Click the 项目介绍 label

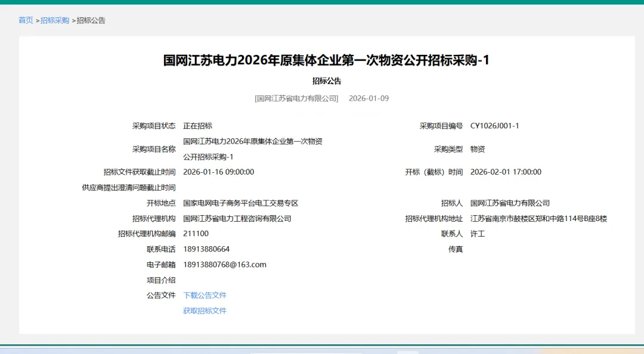pyautogui.click(x=161, y=280)
